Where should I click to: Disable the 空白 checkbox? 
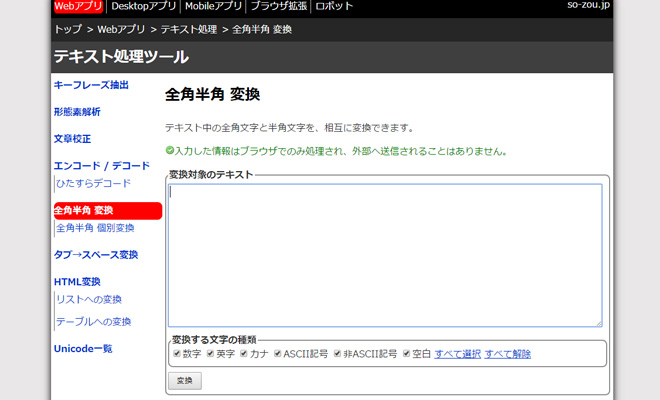(x=406, y=354)
